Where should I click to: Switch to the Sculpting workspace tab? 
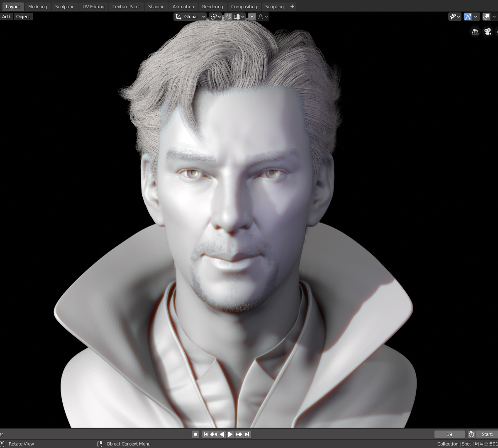65,6
